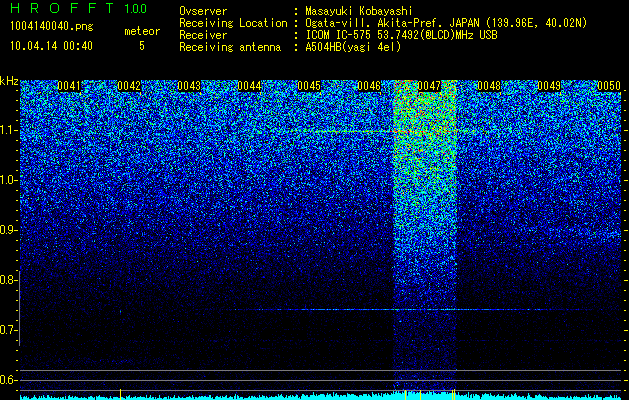Click the kHz axis unit label
629x400 pixels.
click(x=9, y=81)
